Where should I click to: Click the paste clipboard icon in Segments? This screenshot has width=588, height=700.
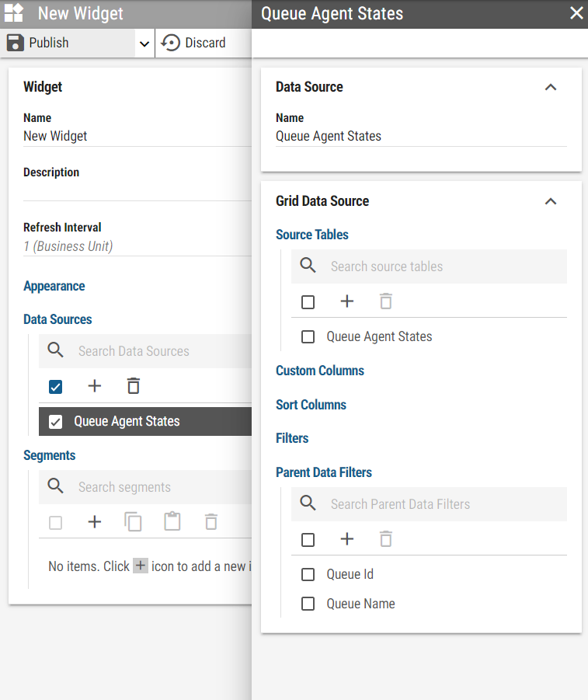[172, 522]
